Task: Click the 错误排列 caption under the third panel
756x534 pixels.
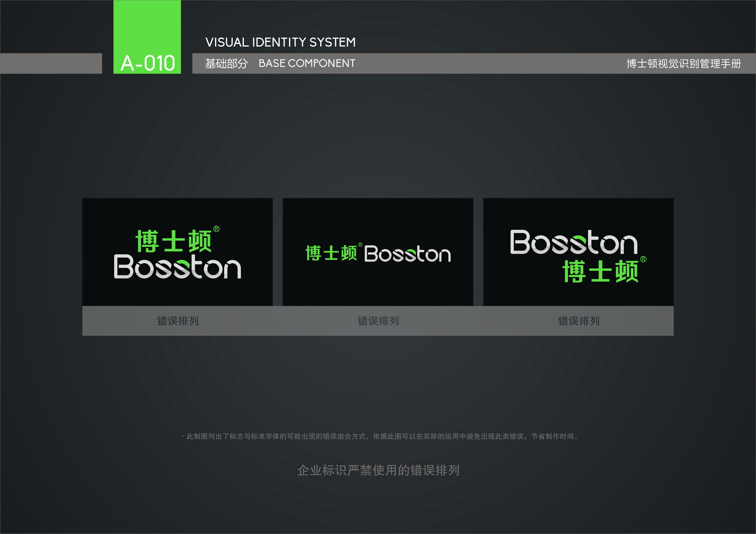Action: click(579, 321)
